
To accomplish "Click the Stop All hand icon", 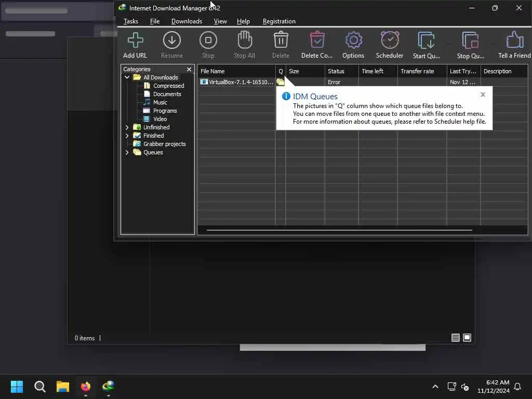I will [x=244, y=40].
